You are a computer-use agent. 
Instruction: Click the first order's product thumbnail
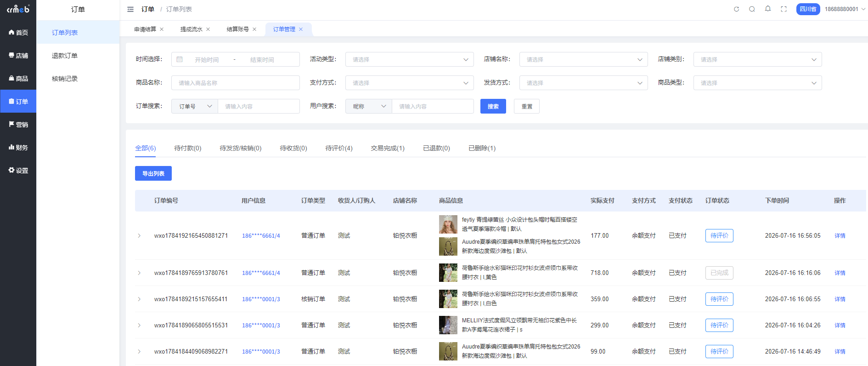pos(448,224)
